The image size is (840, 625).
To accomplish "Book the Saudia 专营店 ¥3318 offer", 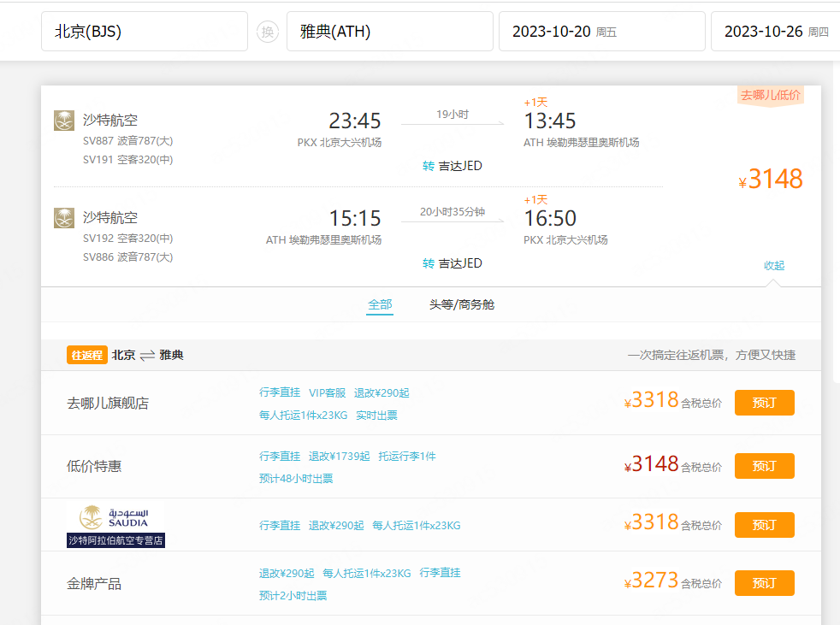I will click(764, 525).
